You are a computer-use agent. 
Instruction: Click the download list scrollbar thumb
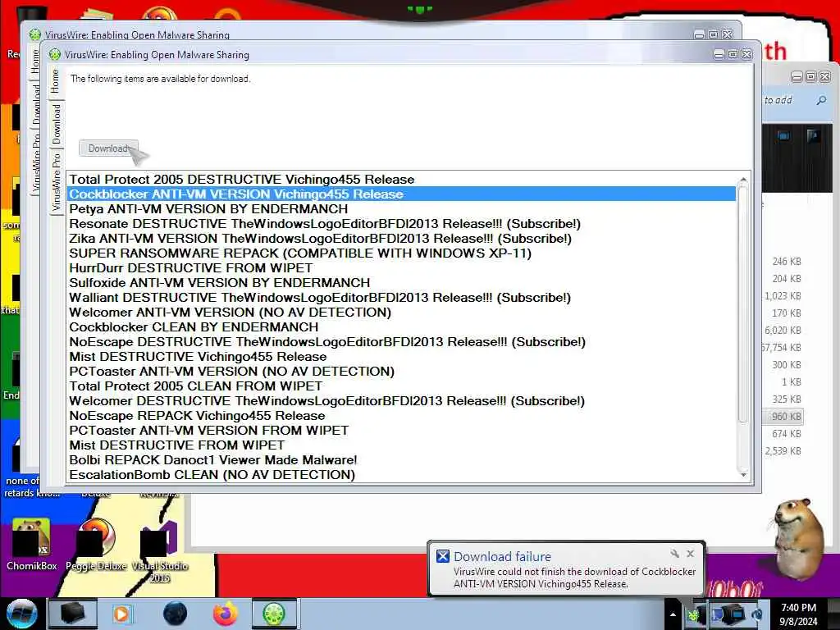point(742,303)
